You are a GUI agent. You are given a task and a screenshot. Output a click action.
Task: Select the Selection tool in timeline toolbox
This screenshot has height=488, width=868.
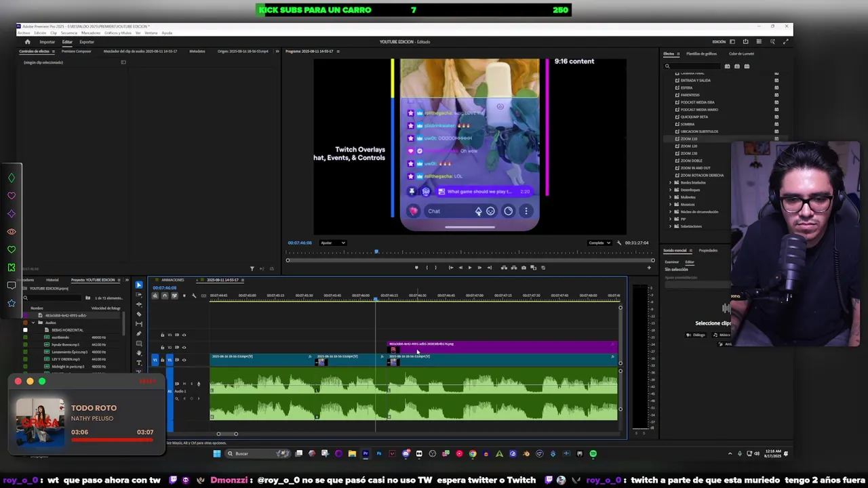pos(139,285)
